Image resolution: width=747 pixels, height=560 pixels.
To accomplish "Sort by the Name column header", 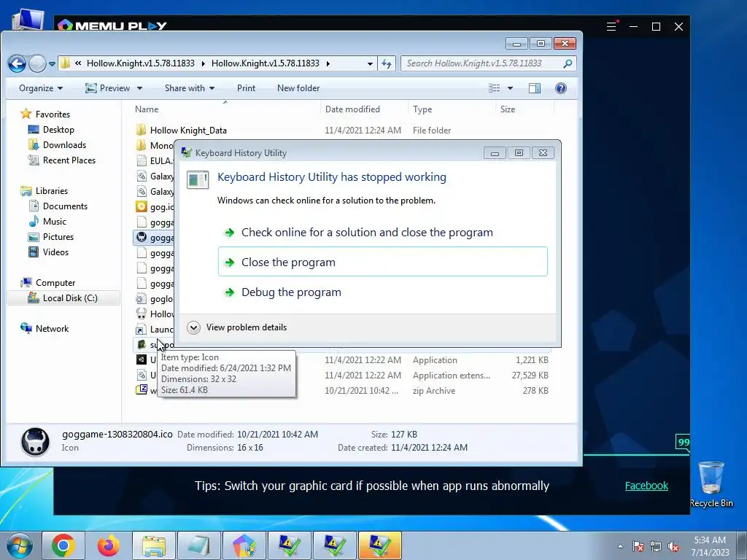I will coord(147,109).
